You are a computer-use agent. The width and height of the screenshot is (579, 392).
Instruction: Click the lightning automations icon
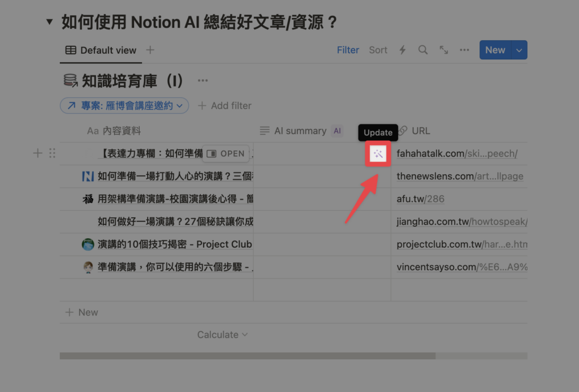403,50
